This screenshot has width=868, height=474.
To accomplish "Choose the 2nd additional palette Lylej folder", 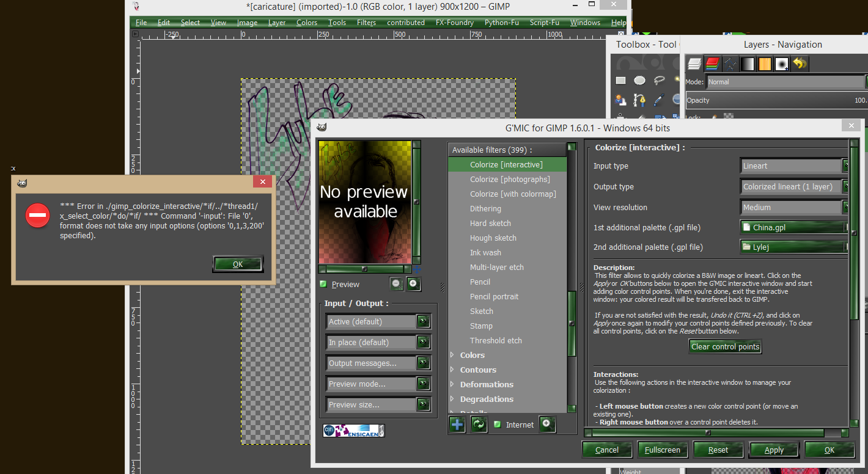I will (795, 247).
